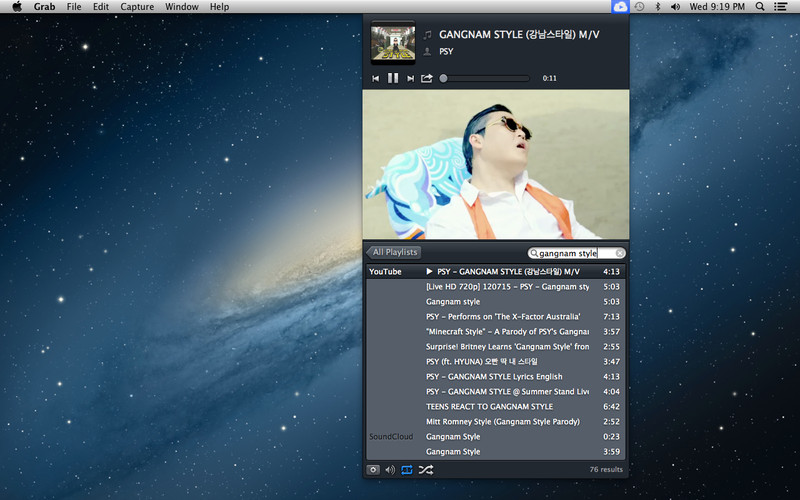Click the volume speaker icon in bottom bar
The width and height of the screenshot is (800, 500).
390,470
